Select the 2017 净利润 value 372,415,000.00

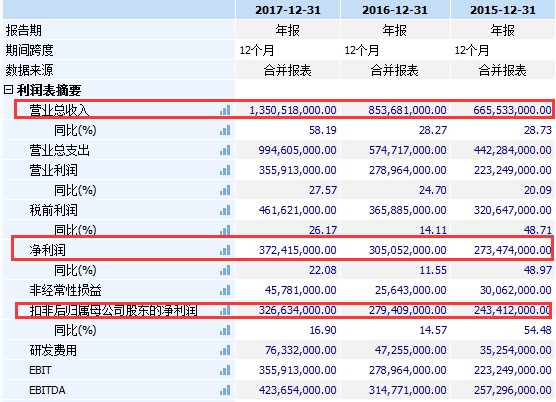point(298,250)
